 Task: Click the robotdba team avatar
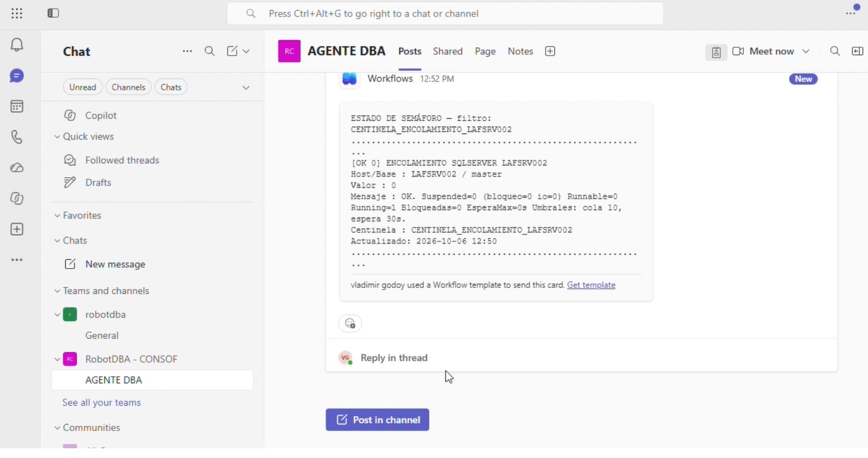pos(70,315)
